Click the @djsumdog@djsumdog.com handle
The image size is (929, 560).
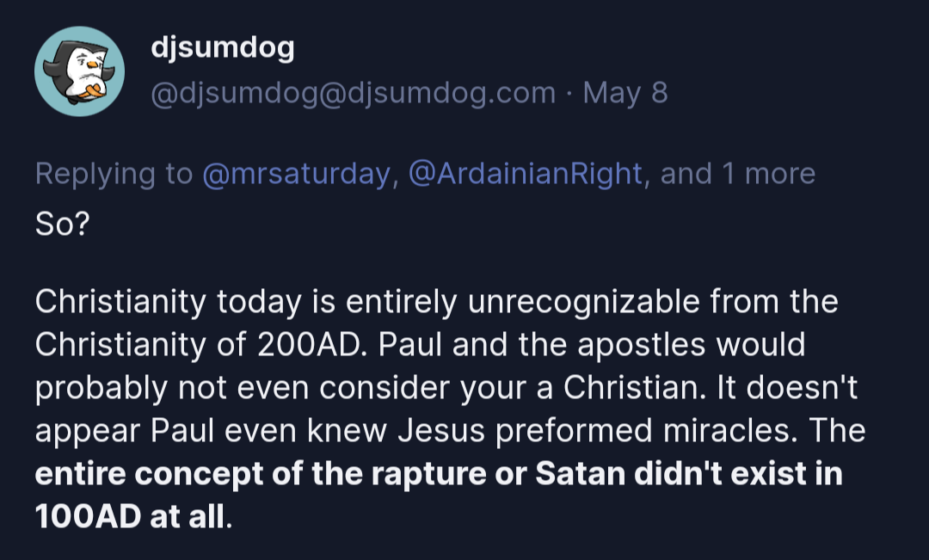[x=353, y=93]
